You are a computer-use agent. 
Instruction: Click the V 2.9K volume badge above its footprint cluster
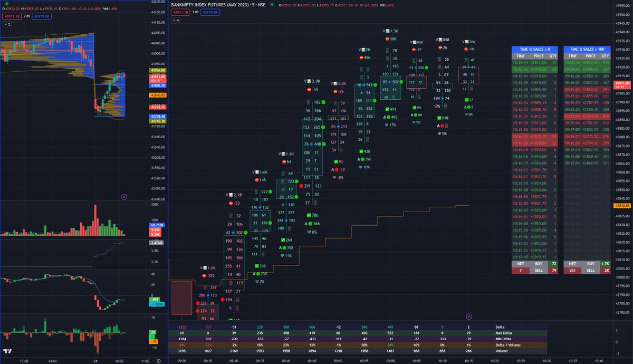pyautogui.click(x=311, y=82)
